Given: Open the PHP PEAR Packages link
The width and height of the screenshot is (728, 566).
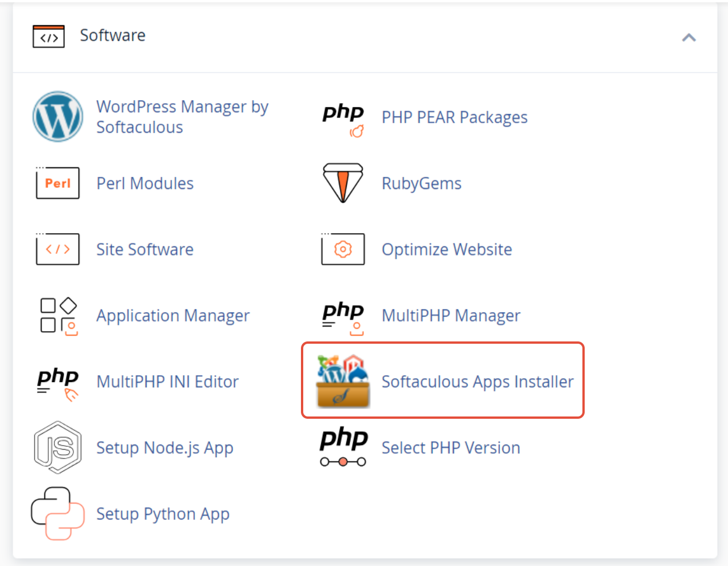Looking at the screenshot, I should (455, 117).
